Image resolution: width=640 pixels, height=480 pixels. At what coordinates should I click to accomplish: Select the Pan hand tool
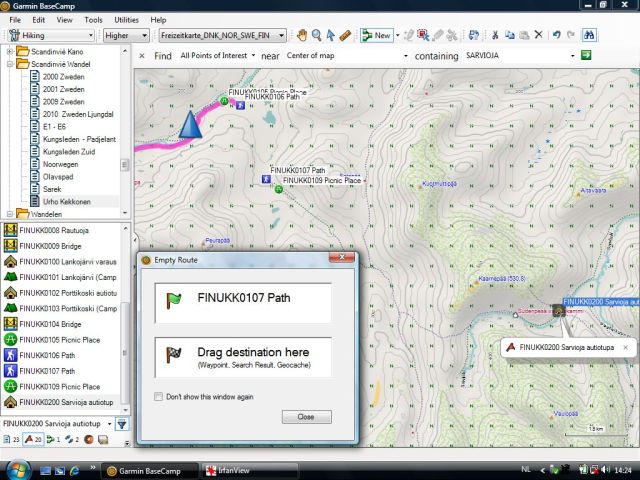point(302,35)
